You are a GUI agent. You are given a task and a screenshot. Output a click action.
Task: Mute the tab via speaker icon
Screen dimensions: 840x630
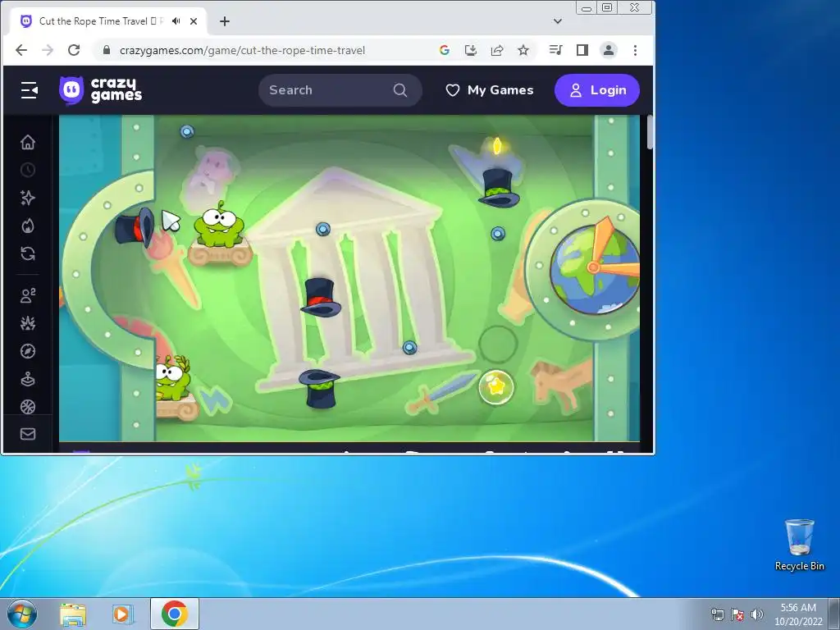(176, 21)
